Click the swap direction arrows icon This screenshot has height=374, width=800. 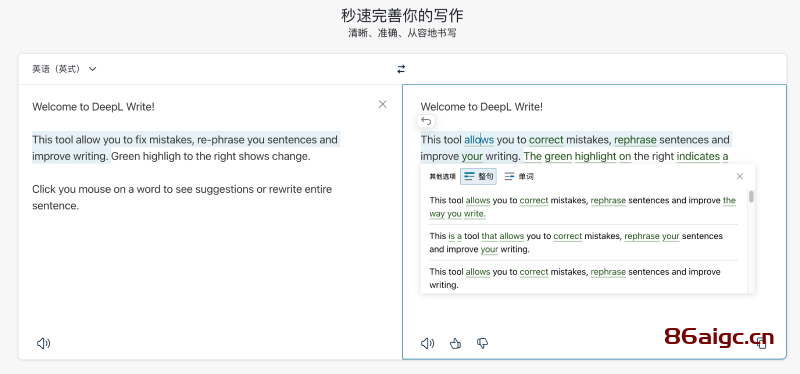(401, 69)
